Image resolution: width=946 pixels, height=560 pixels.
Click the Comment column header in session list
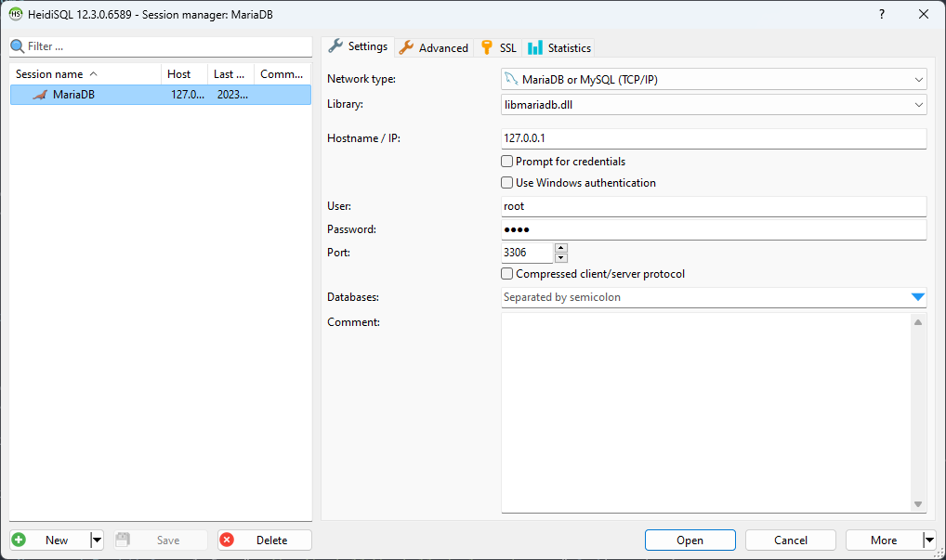pyautogui.click(x=282, y=74)
